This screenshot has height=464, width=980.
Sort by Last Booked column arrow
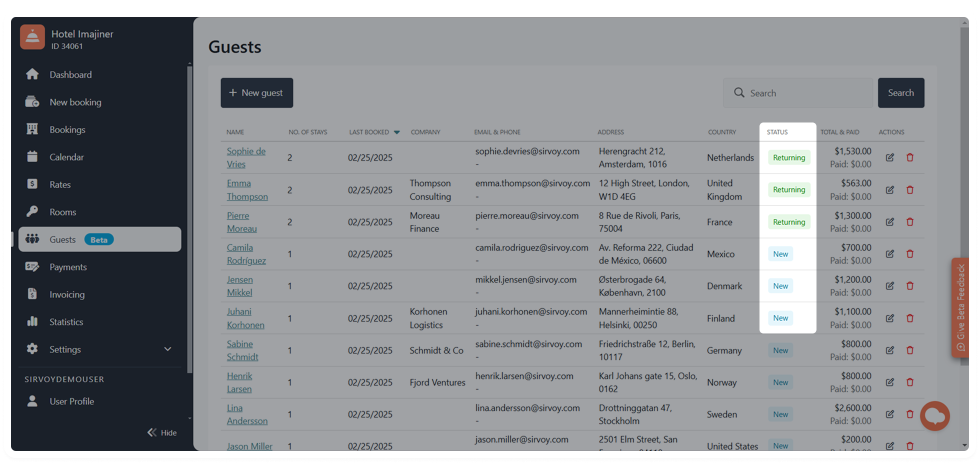(x=396, y=132)
